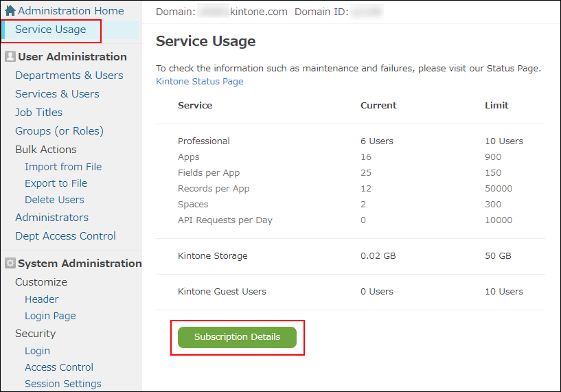The height and width of the screenshot is (392, 561).
Task: Open Header customization settings
Action: [41, 299]
